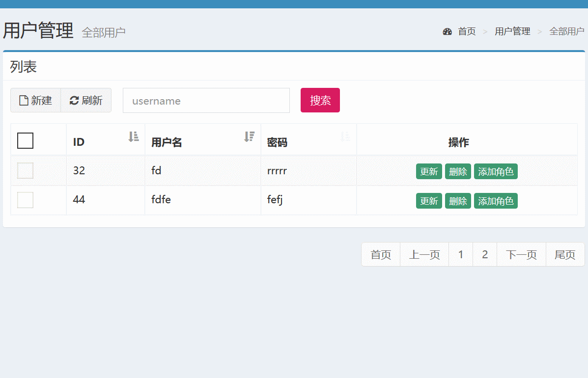Click the 刷新 refresh arrows icon

pyautogui.click(x=74, y=100)
